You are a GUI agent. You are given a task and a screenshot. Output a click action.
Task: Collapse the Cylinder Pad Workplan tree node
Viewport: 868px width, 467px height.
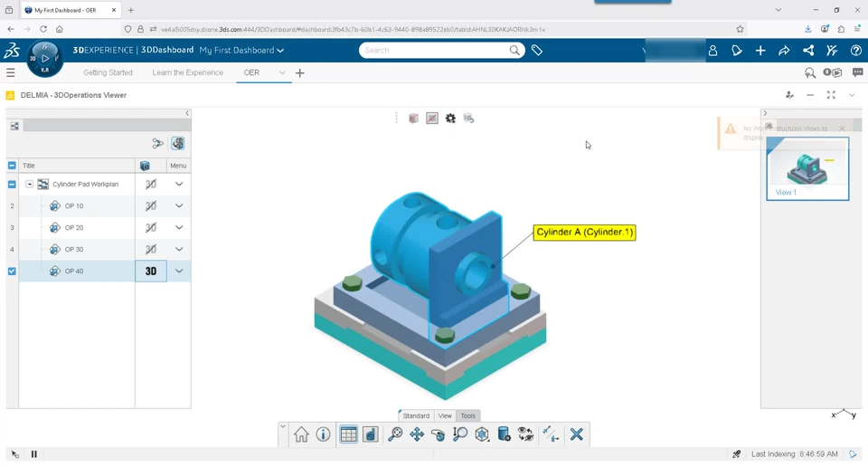(29, 184)
